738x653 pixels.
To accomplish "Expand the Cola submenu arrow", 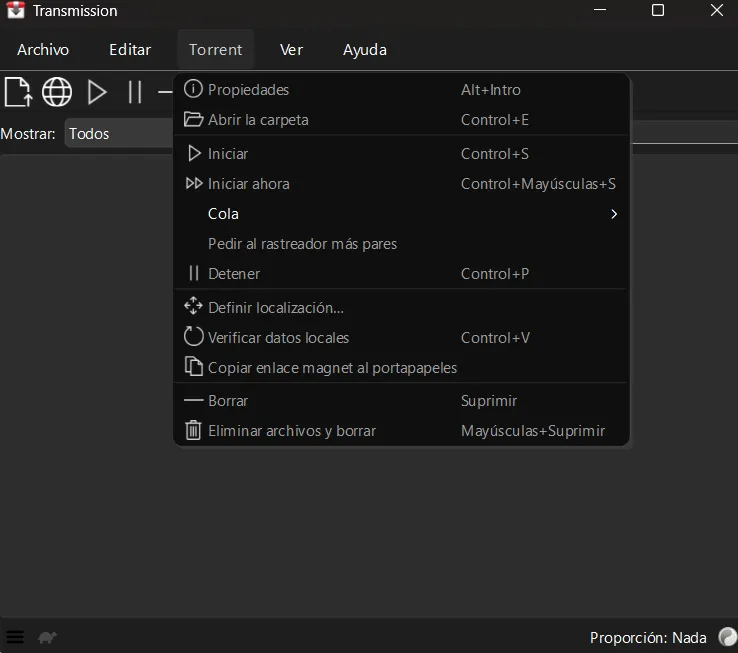I will pos(614,214).
